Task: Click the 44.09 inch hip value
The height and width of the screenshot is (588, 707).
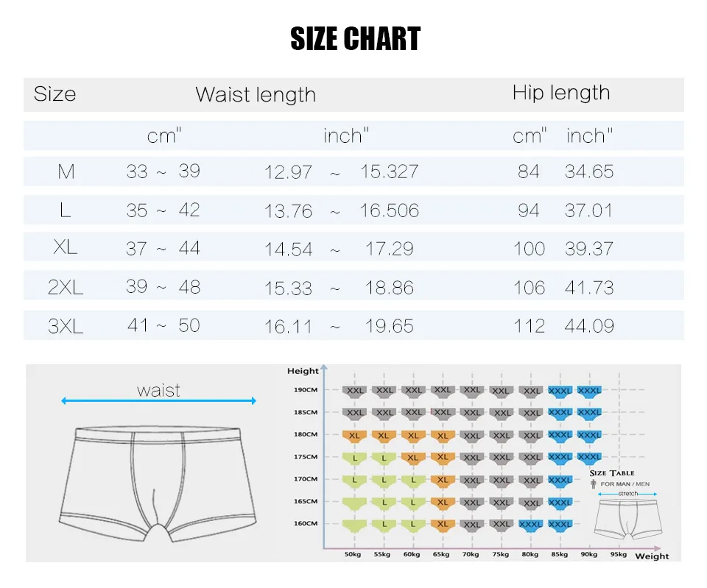Action: click(589, 326)
